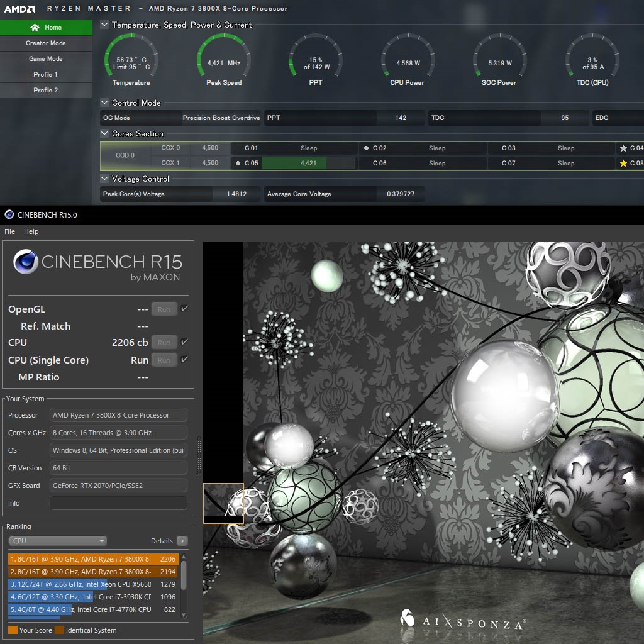Open the Help menu in Cinebench
644x644 pixels.
(31, 231)
